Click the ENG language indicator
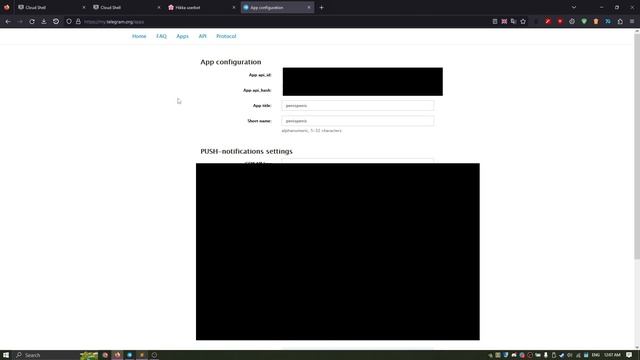 pos(596,355)
